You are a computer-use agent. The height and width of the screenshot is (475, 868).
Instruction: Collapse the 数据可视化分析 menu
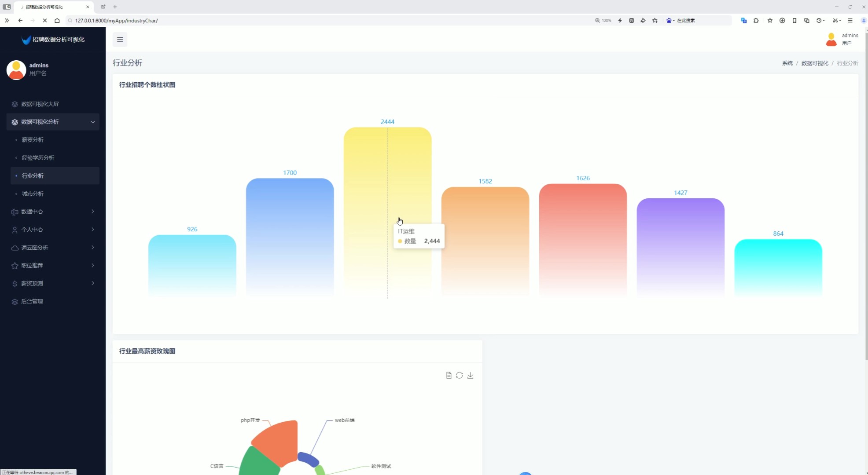[53, 122]
